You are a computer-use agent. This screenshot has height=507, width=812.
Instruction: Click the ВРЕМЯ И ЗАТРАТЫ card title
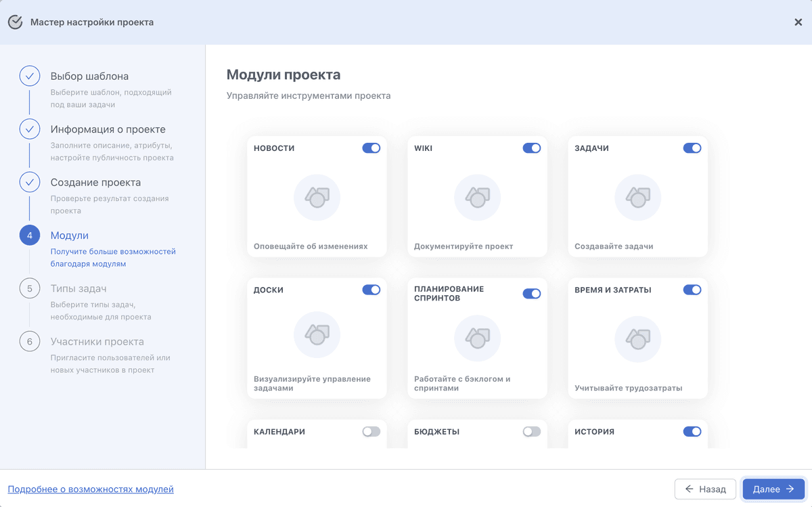tap(613, 290)
